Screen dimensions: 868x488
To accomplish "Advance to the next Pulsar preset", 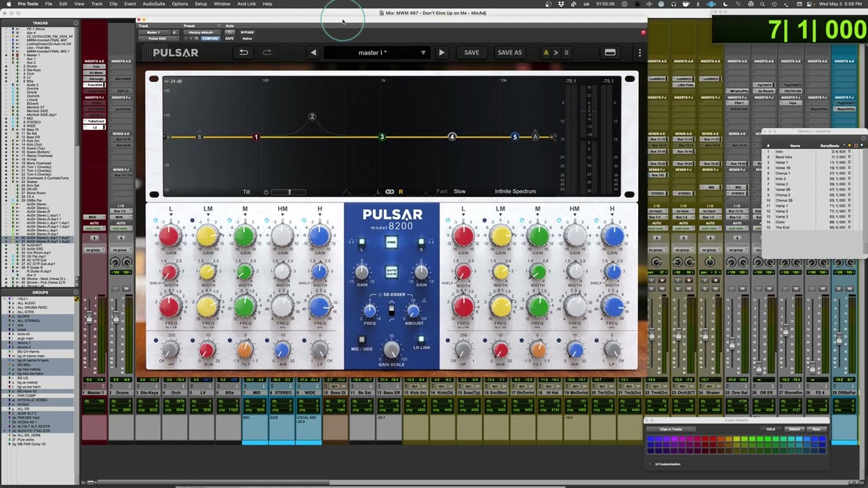I will pyautogui.click(x=441, y=52).
